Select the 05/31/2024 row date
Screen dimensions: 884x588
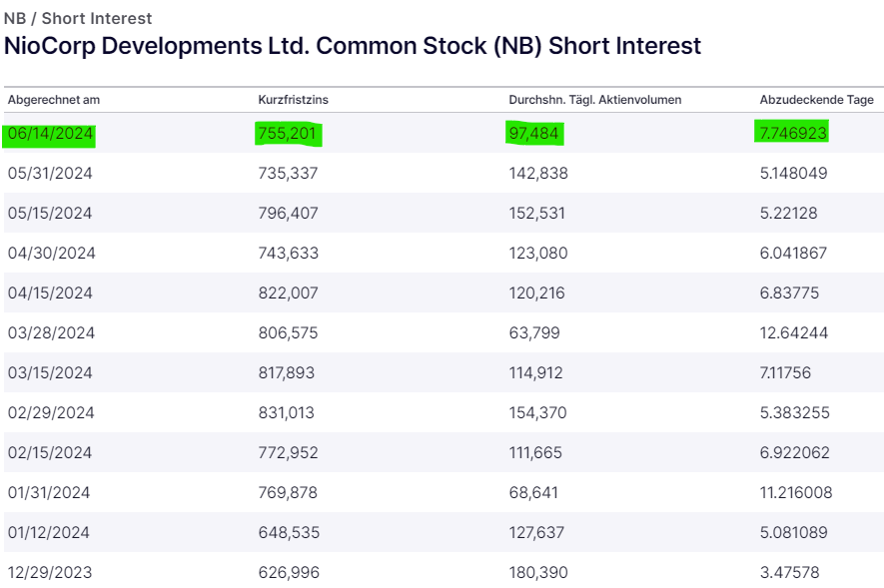tap(50, 174)
